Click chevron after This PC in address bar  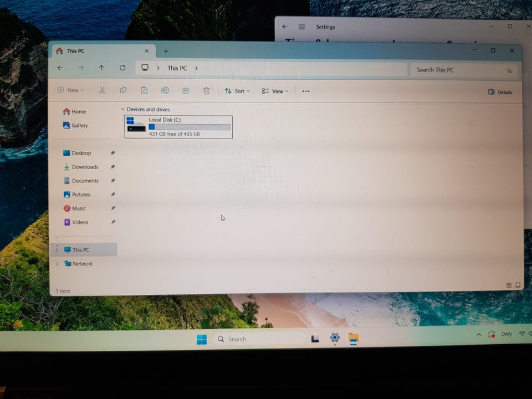pos(196,68)
